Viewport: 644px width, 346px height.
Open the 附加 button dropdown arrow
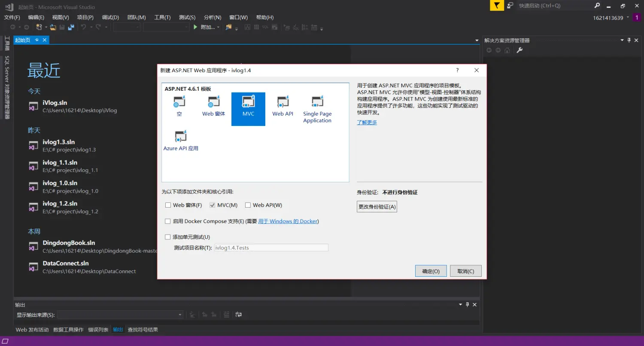[218, 27]
